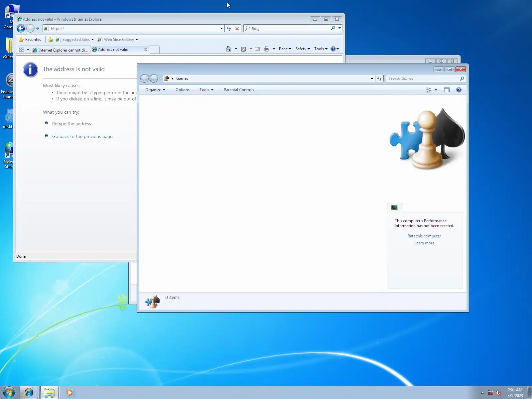Open the Tools dropdown in Games window
This screenshot has width=532, height=399.
(206, 90)
